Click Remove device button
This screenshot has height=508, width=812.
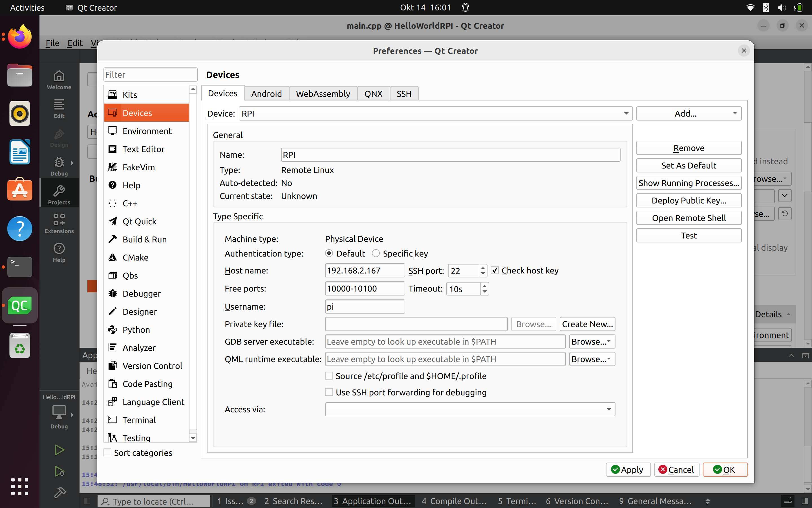click(689, 148)
